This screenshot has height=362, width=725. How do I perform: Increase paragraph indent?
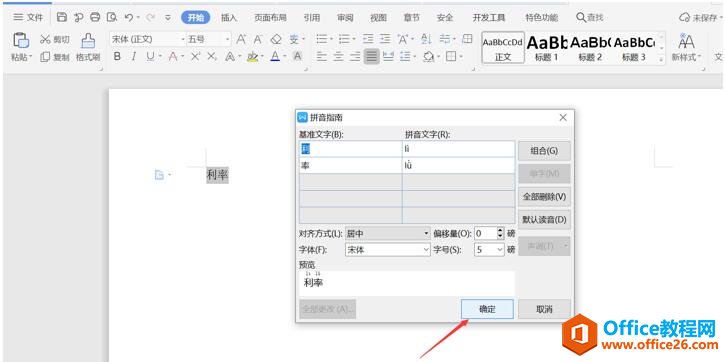(385, 39)
